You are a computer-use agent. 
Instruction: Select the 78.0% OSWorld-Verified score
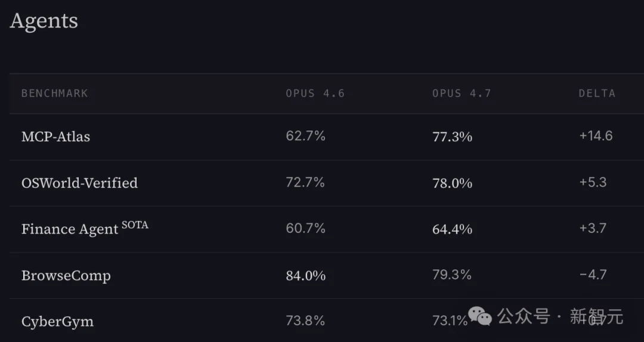tap(452, 183)
